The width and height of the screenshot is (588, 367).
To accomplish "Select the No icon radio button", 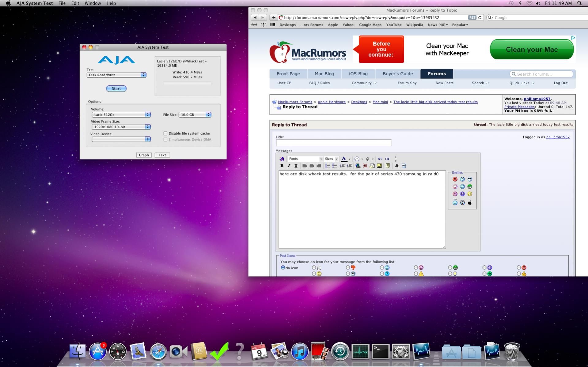I will [x=283, y=268].
